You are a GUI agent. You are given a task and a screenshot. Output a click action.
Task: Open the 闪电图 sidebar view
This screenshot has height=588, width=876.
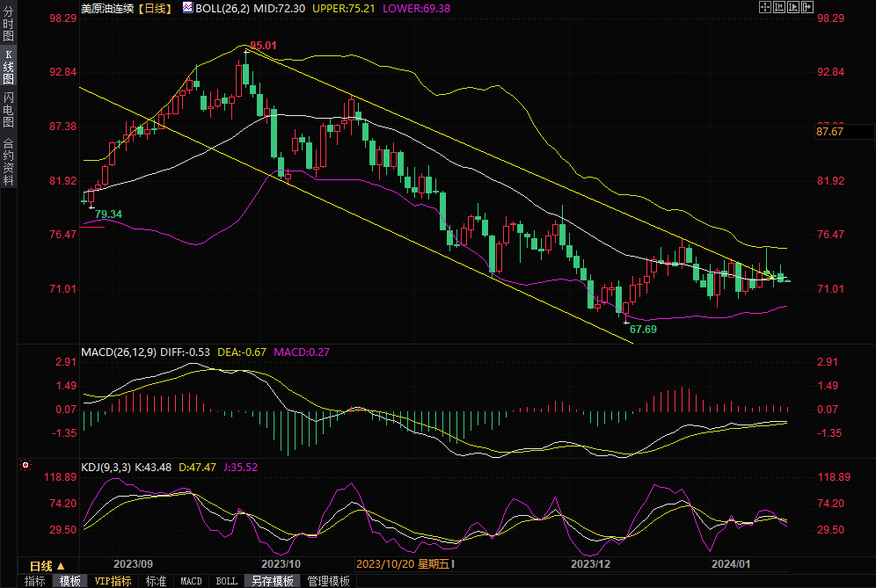click(x=8, y=109)
